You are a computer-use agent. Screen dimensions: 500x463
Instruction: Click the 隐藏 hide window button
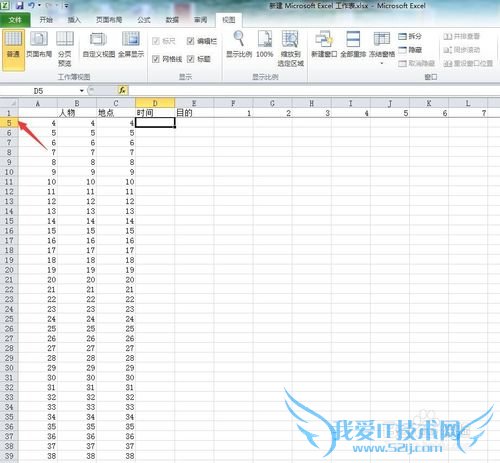[410, 50]
